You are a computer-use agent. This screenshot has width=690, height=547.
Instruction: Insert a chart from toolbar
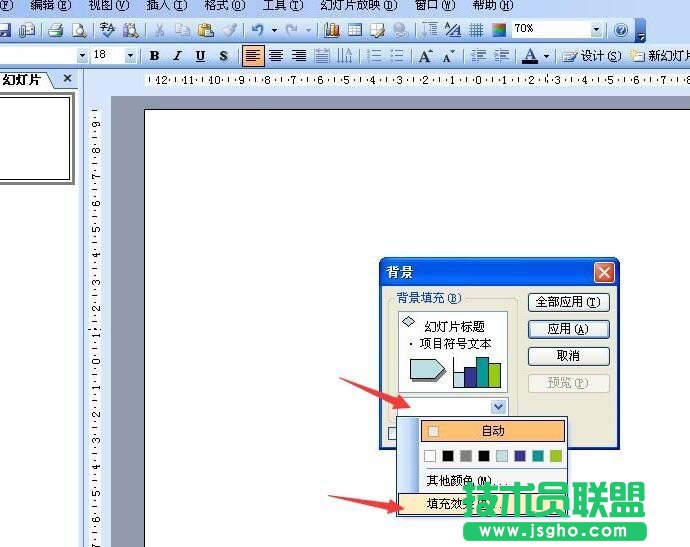pos(332,30)
